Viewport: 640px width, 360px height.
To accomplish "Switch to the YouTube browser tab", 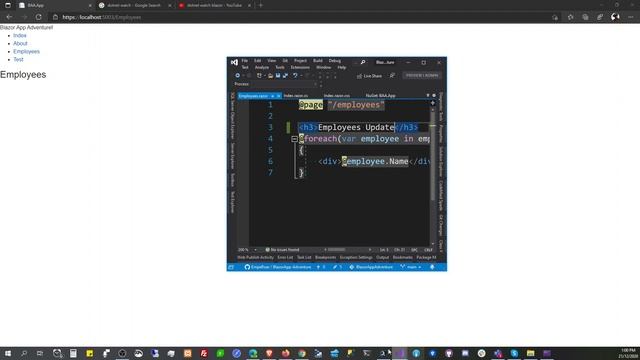I will pos(214,5).
